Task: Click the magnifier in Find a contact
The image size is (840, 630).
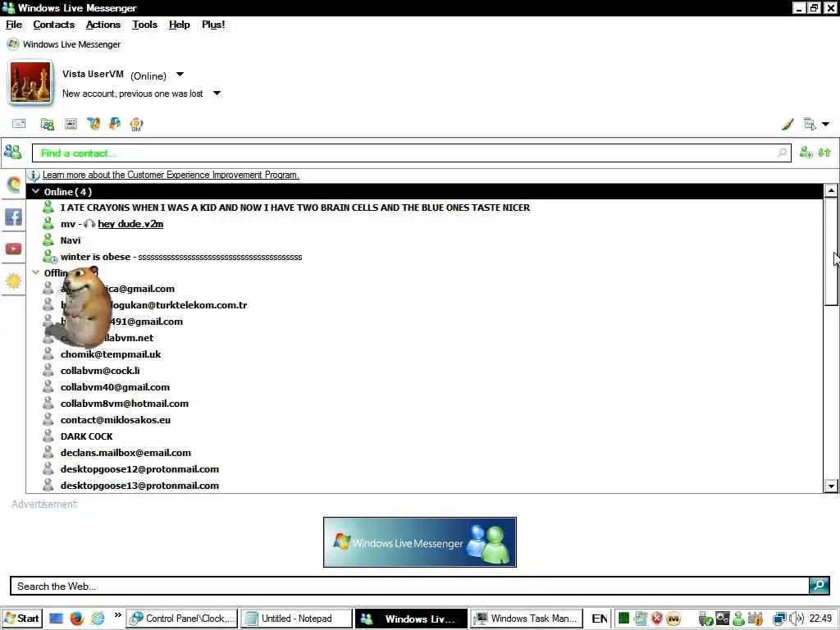Action: pos(782,153)
